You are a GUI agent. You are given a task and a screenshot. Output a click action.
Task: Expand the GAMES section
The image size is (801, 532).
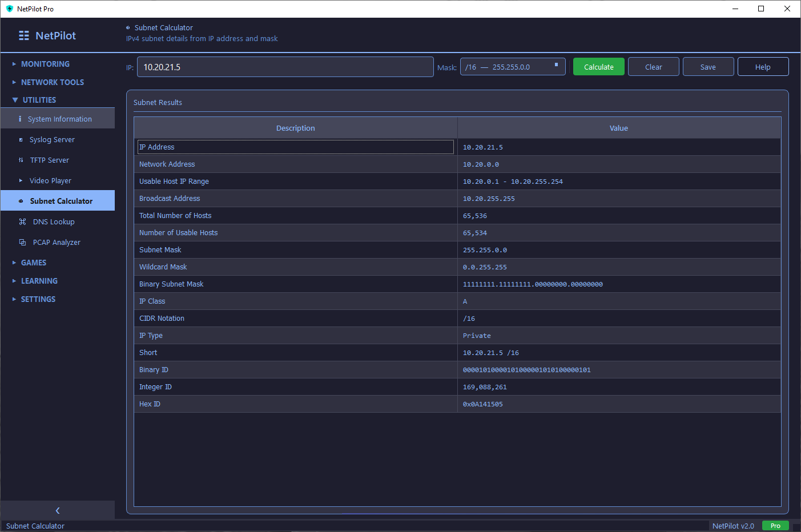tap(32, 263)
